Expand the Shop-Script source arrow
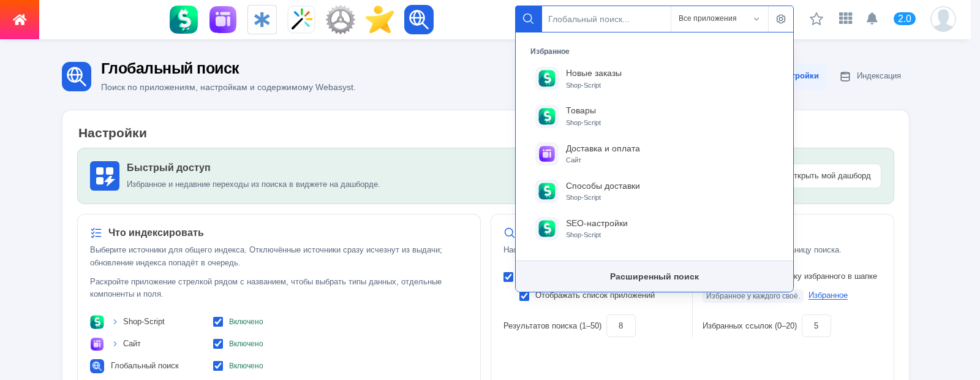Image resolution: width=980 pixels, height=380 pixels. (x=115, y=322)
